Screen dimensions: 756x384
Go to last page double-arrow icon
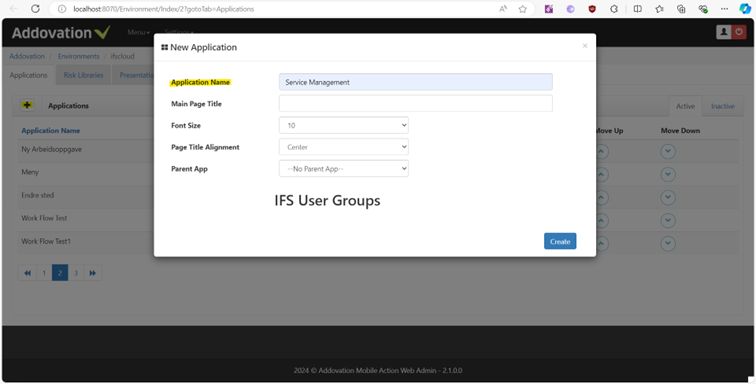pos(93,273)
